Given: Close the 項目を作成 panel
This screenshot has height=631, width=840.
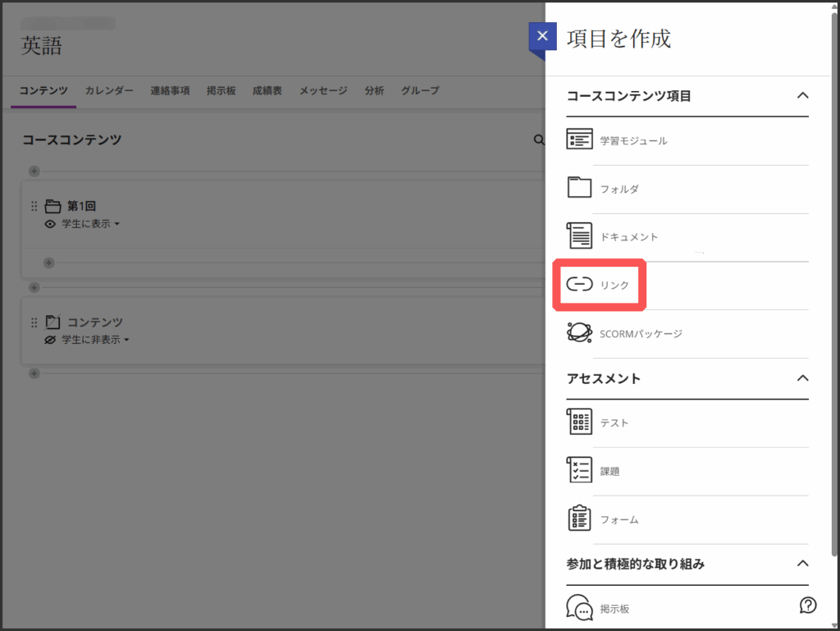Looking at the screenshot, I should click(542, 37).
